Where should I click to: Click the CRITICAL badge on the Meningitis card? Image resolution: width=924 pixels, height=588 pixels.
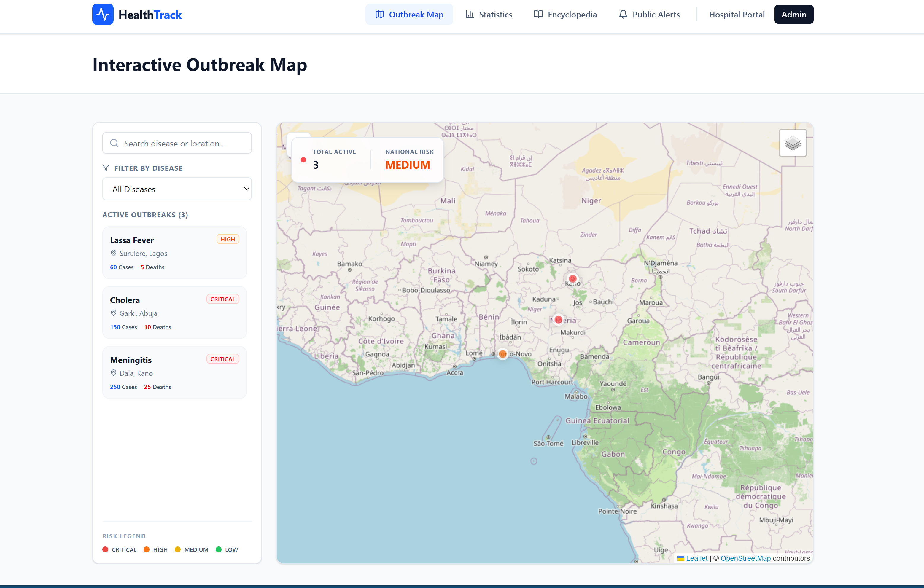222,358
